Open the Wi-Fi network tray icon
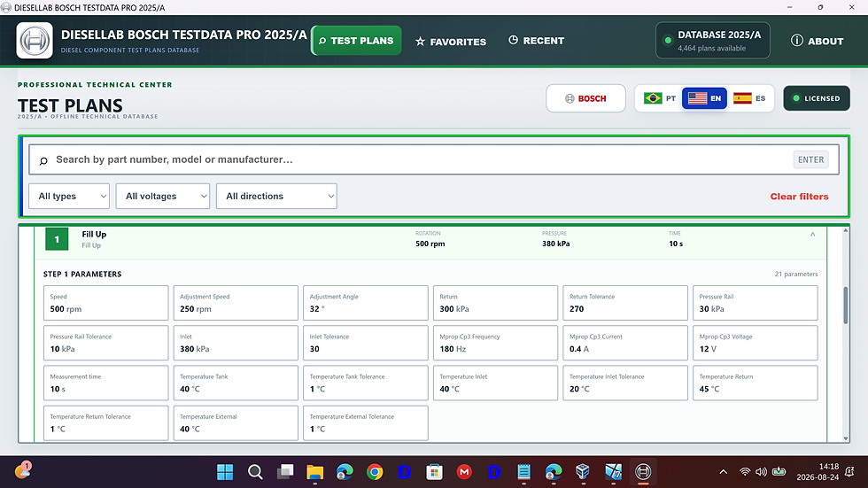The height and width of the screenshot is (488, 868). (745, 472)
